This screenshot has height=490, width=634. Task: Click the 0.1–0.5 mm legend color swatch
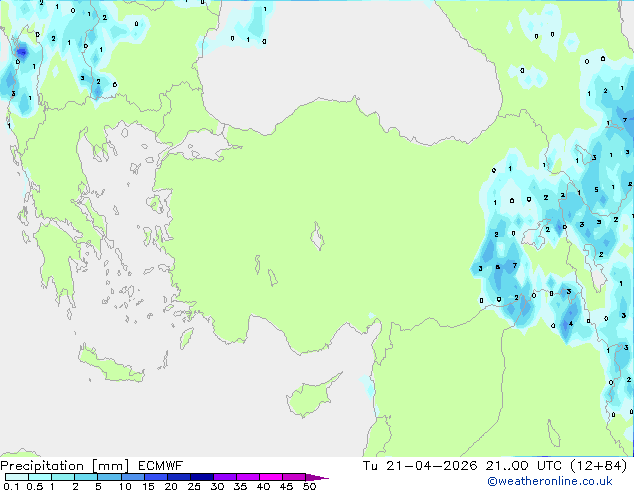tap(17, 477)
